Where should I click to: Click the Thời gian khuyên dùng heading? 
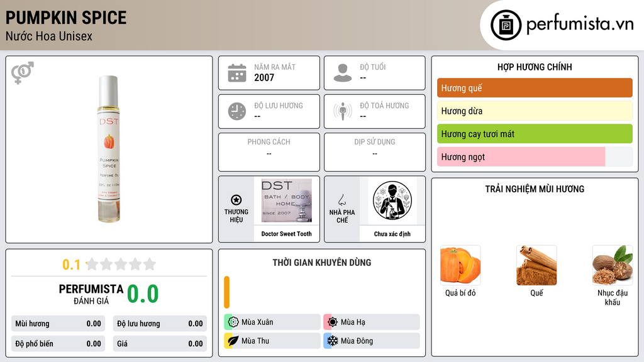322,263
